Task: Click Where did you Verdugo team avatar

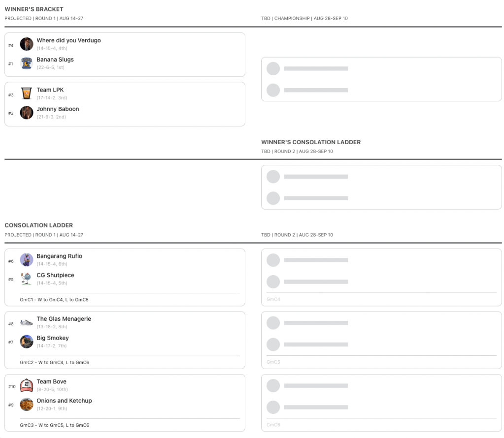Action: (27, 44)
